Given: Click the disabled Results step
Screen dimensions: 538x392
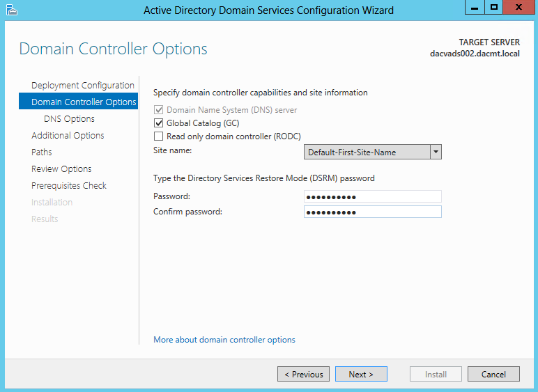Looking at the screenshot, I should point(45,219).
